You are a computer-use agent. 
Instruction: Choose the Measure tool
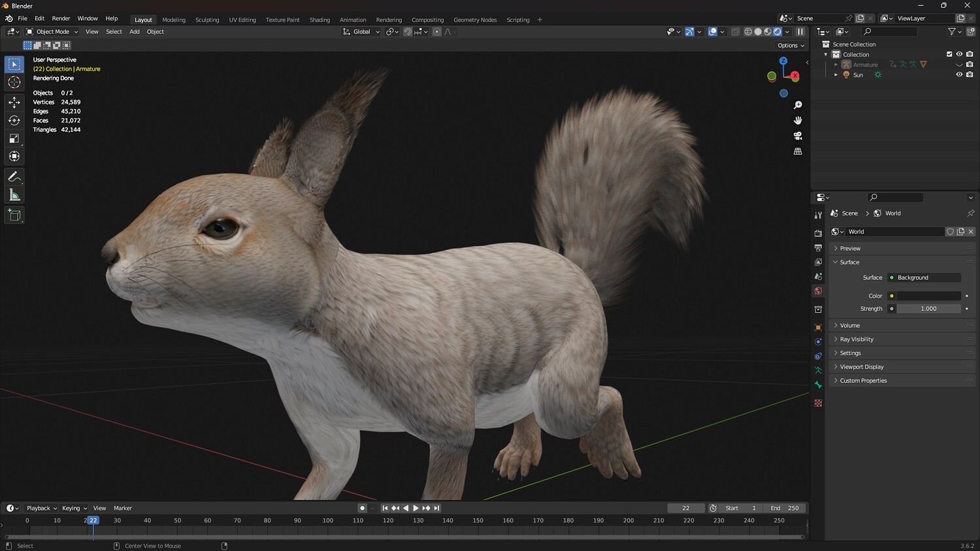[x=14, y=195]
